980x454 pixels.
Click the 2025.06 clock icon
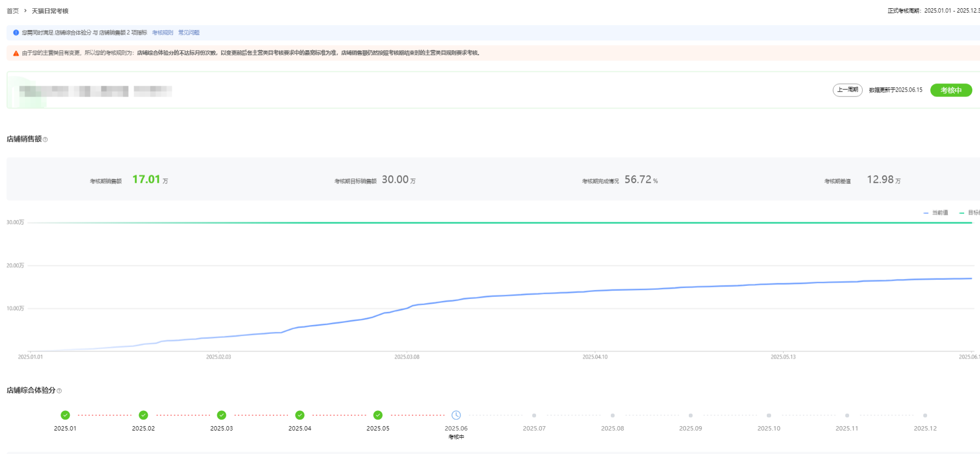(456, 415)
